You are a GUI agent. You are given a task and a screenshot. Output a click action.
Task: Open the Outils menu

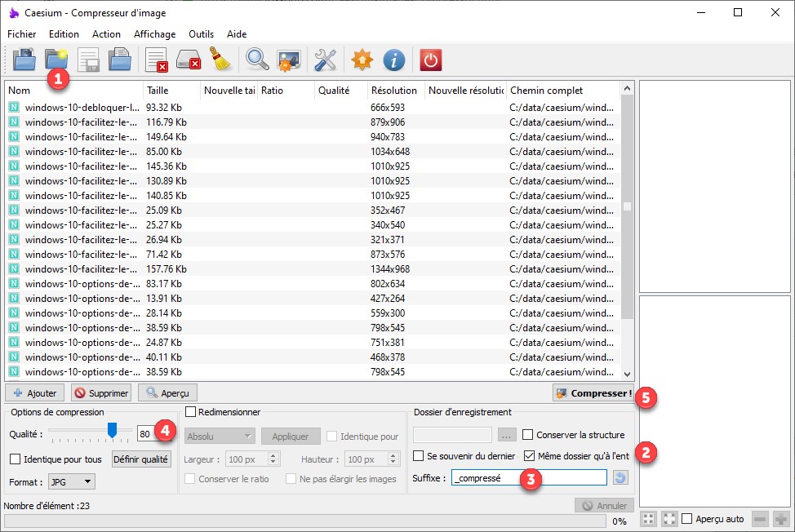point(201,34)
